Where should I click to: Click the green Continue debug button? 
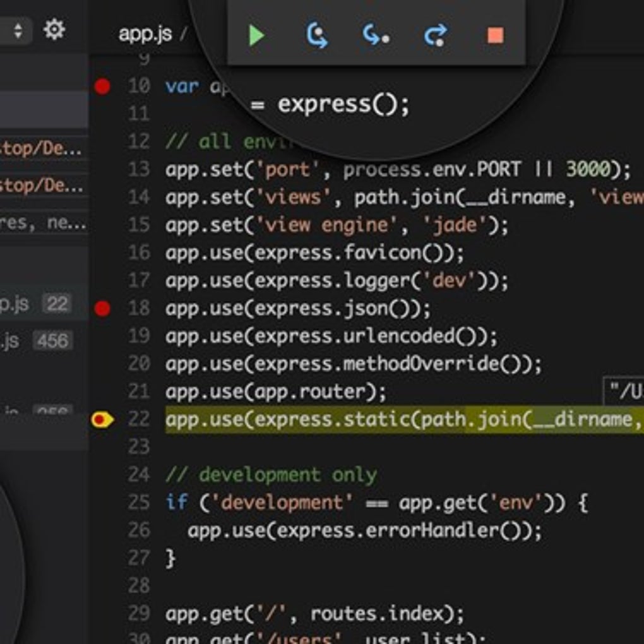[257, 35]
